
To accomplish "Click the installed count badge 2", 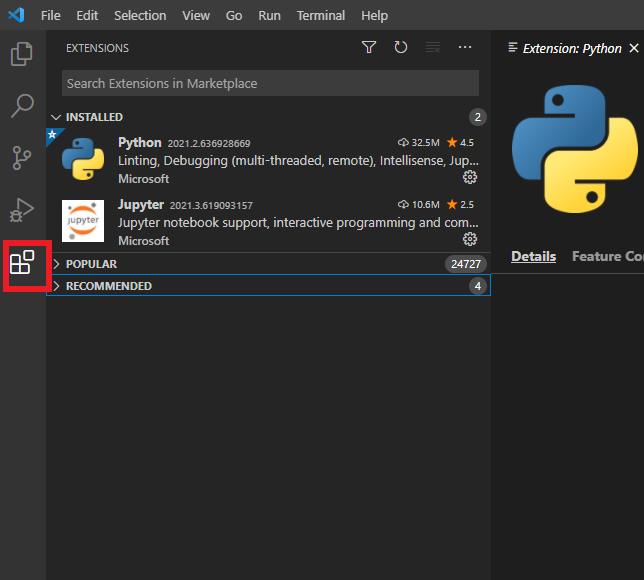I will [x=478, y=117].
